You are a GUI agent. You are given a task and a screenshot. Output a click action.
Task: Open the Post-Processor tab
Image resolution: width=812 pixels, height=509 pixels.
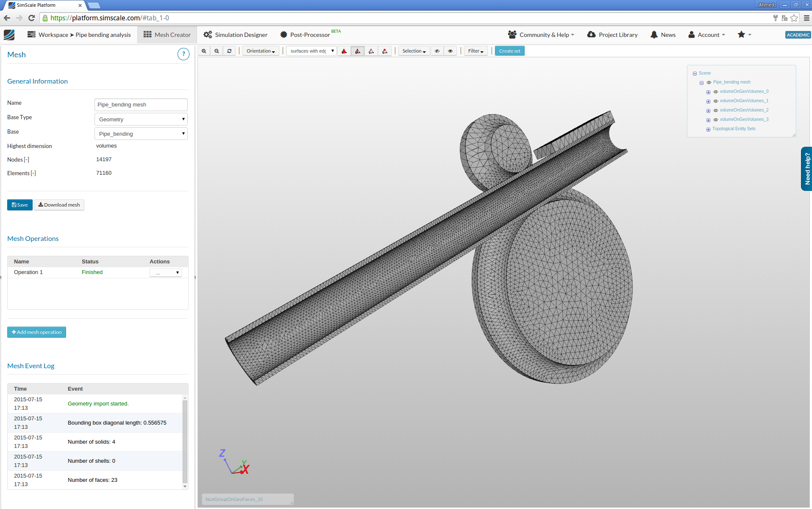(310, 35)
